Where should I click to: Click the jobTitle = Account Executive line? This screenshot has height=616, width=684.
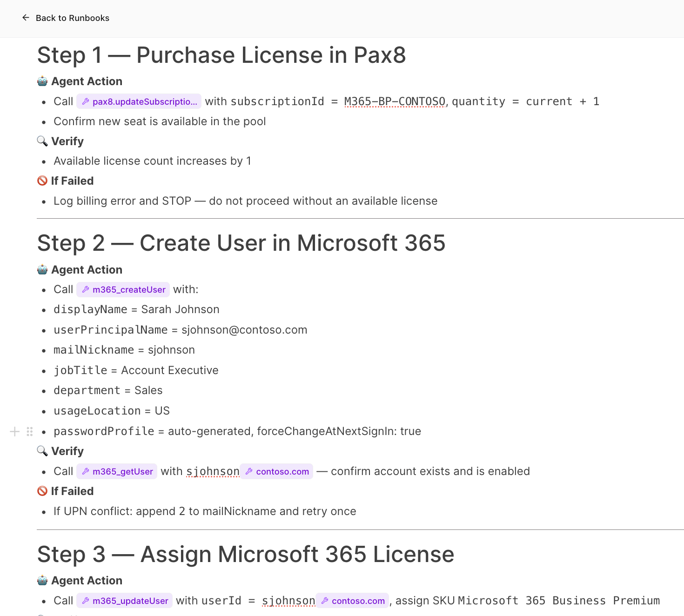(136, 370)
